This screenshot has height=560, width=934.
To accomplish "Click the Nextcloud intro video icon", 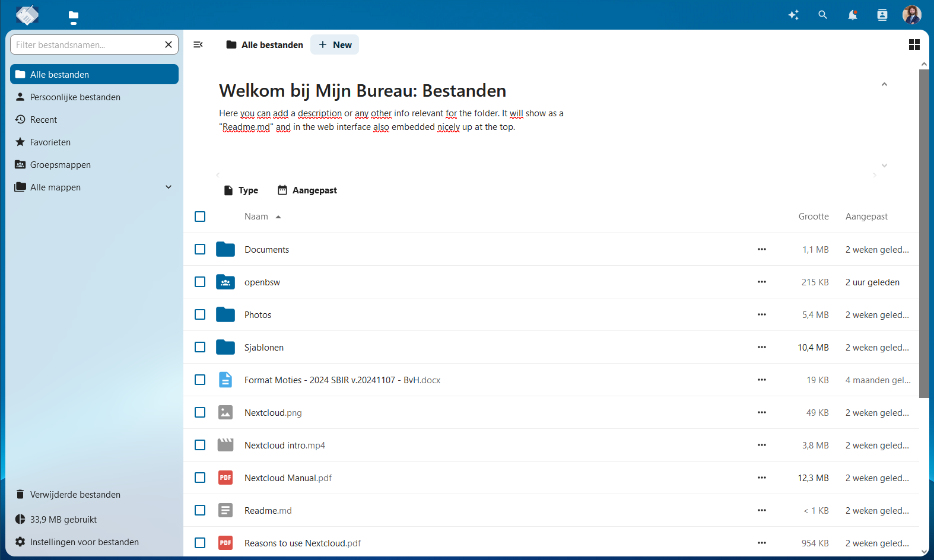I will point(225,445).
